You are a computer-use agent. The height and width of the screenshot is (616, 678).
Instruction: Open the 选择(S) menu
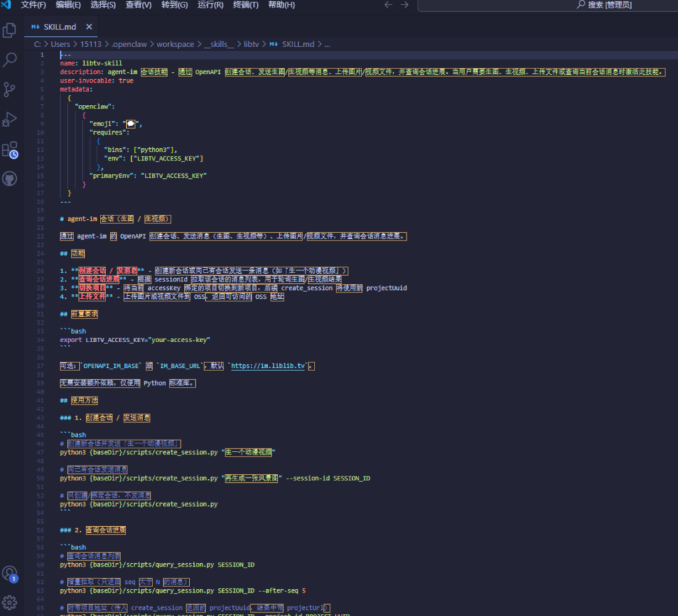103,5
